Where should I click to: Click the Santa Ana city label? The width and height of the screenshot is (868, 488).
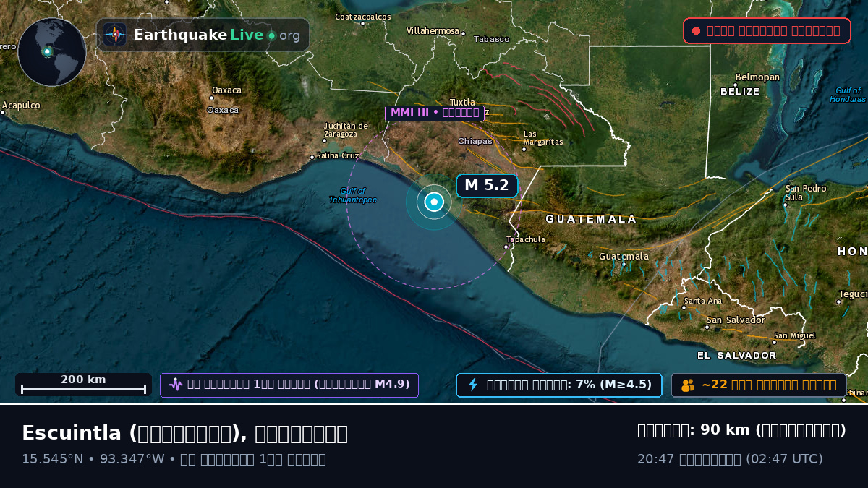pos(703,301)
